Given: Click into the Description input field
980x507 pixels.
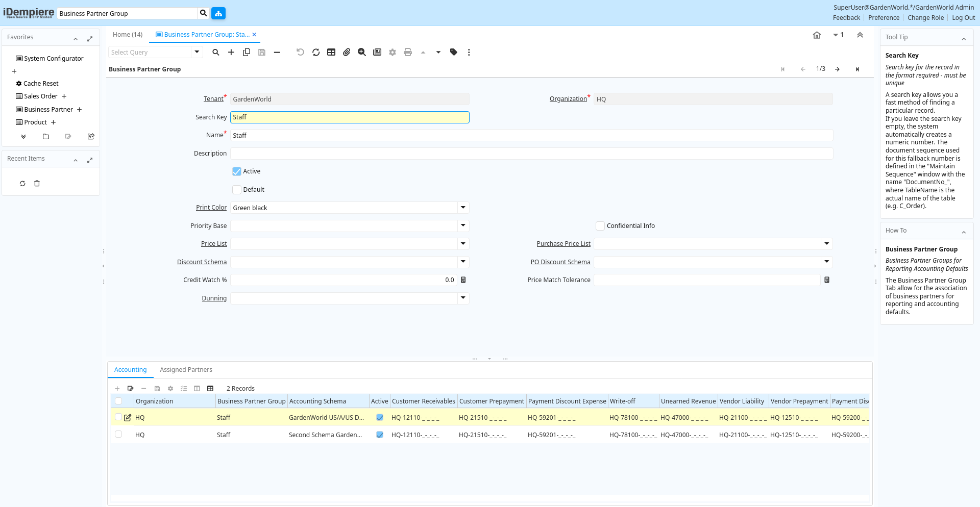Looking at the screenshot, I should pyautogui.click(x=531, y=154).
